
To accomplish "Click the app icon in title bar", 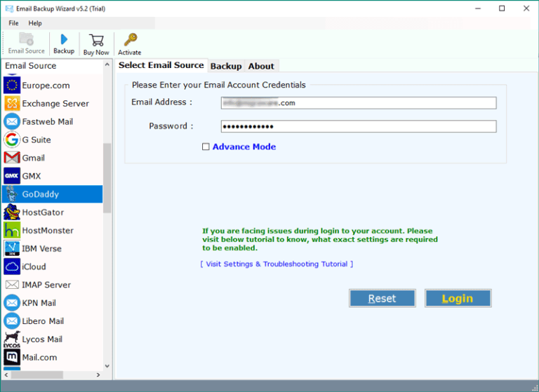I will (9, 8).
